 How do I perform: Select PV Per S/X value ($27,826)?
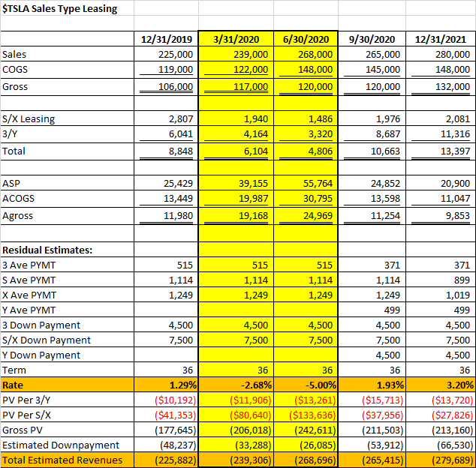(453, 415)
